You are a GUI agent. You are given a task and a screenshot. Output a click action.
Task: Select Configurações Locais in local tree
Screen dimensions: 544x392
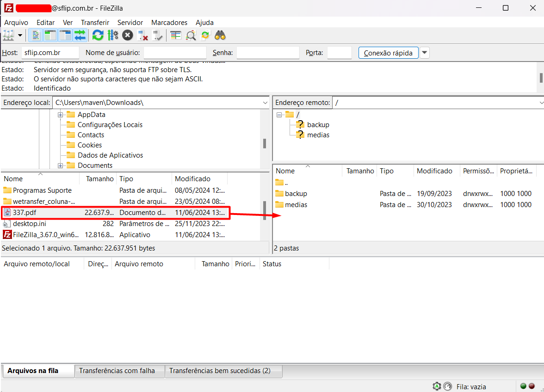click(x=110, y=125)
